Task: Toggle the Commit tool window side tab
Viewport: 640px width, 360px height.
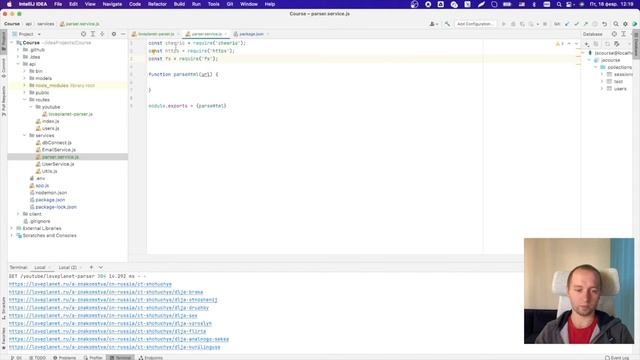Action: [x=4, y=68]
